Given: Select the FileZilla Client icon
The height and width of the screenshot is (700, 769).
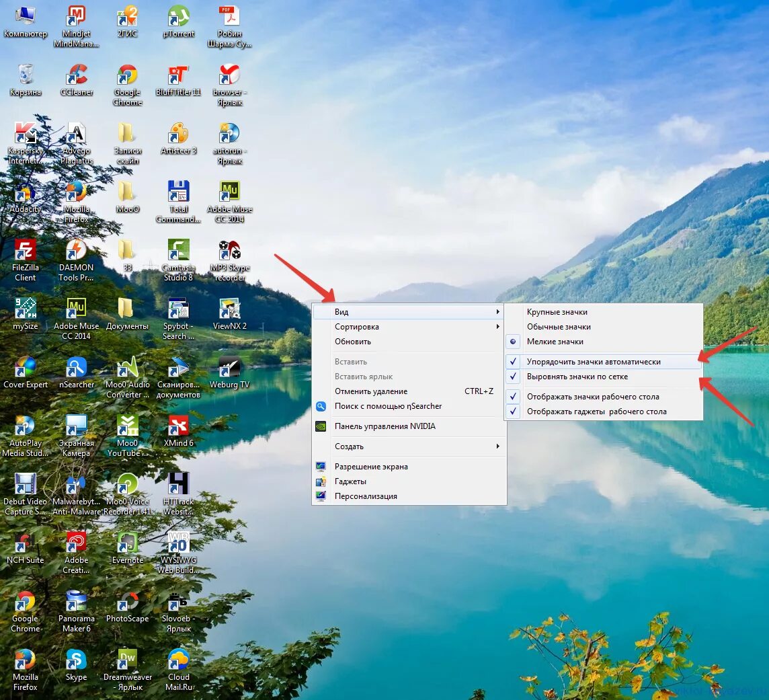Looking at the screenshot, I should [x=25, y=260].
